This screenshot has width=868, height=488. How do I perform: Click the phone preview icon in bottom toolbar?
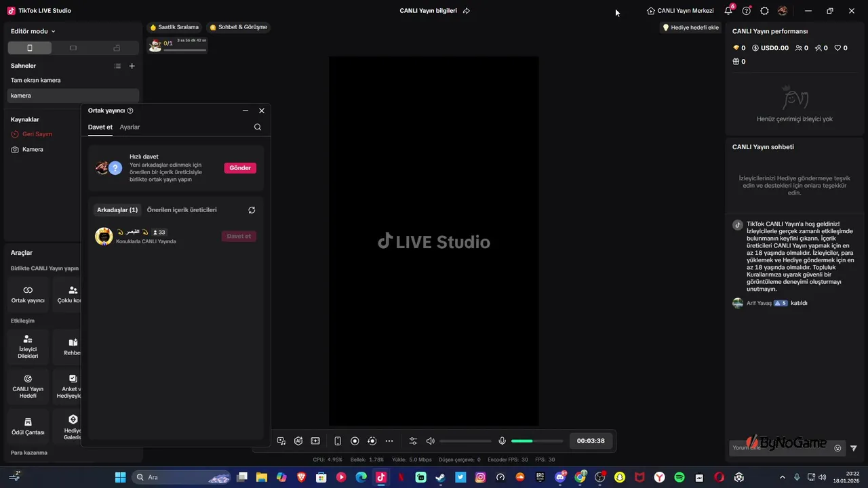click(x=338, y=441)
